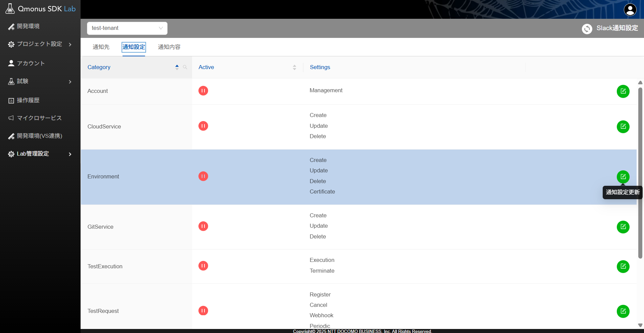The height and width of the screenshot is (333, 644).
Task: Toggle Active status for Account
Action: (x=203, y=91)
